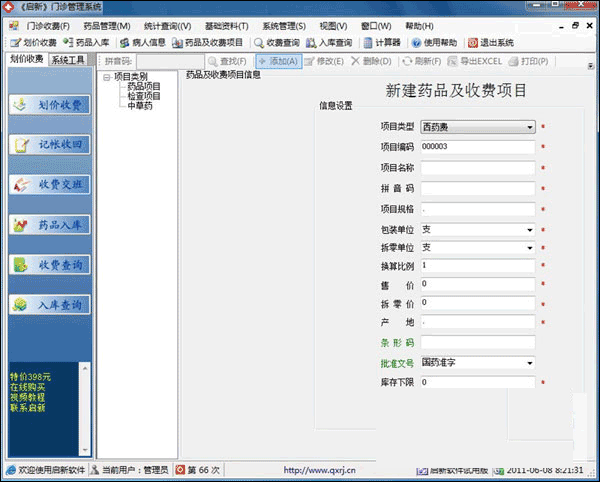This screenshot has height=482, width=600.
Task: Open the 帮助(H) menu
Action: point(419,26)
